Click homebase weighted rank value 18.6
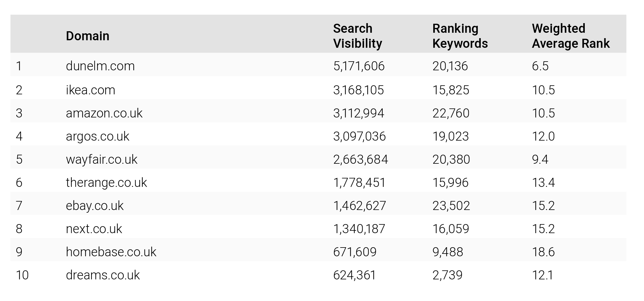This screenshot has width=644, height=301. (543, 252)
